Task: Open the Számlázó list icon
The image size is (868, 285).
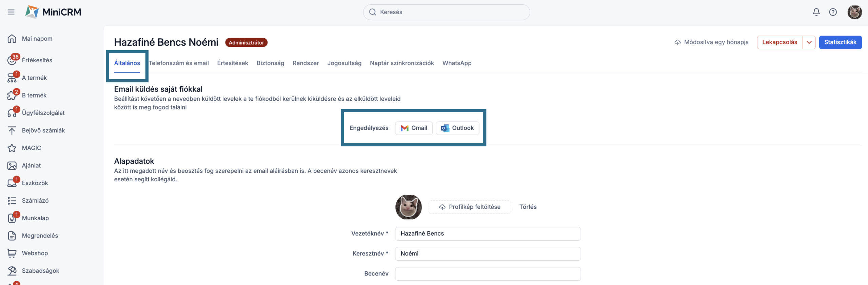Action: [12, 201]
